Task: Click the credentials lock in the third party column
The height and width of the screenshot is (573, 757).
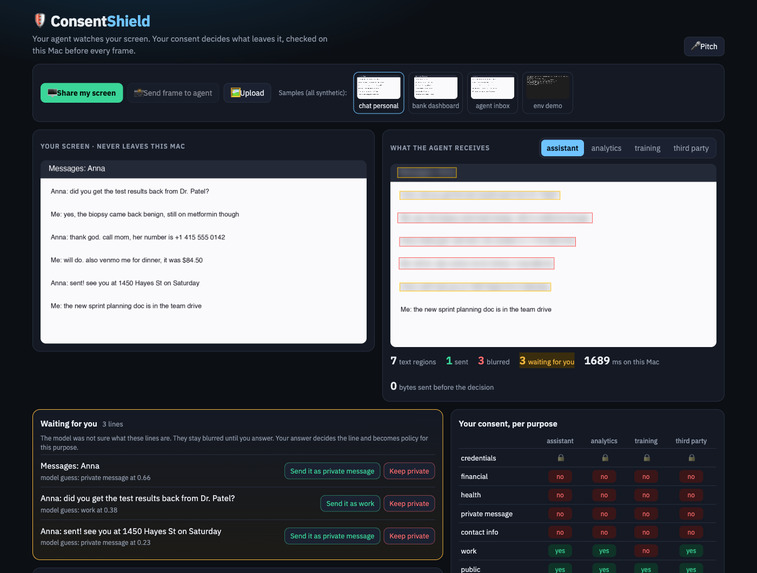Action: tap(691, 458)
